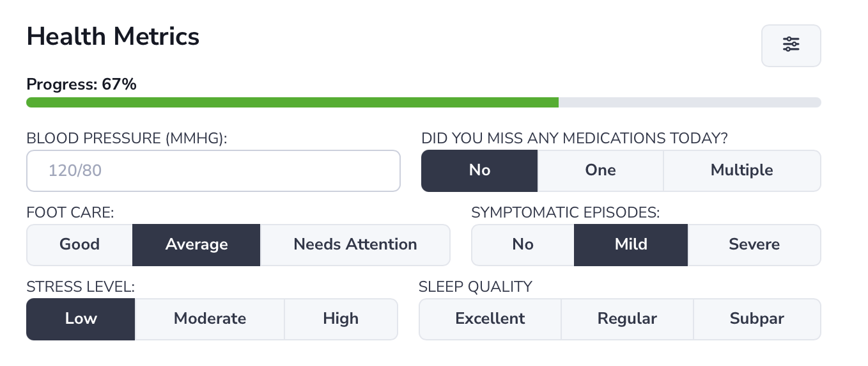Pick "High" stress level
This screenshot has width=868, height=366.
(341, 319)
